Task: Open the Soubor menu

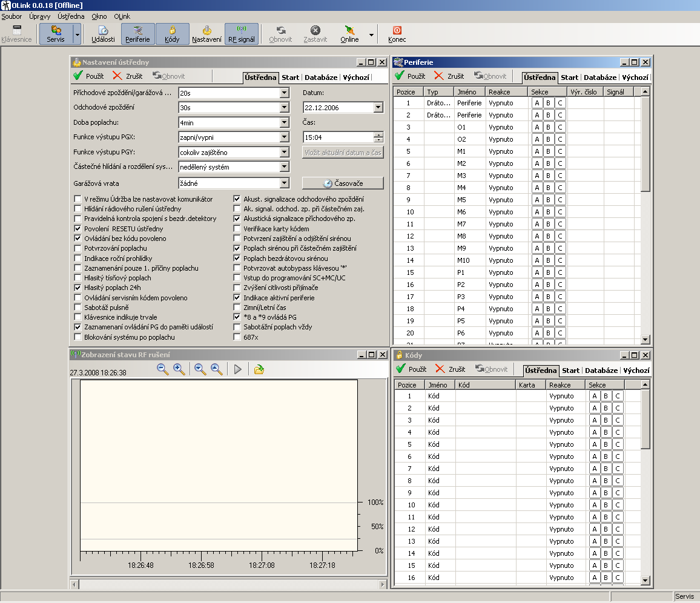Action: click(12, 16)
